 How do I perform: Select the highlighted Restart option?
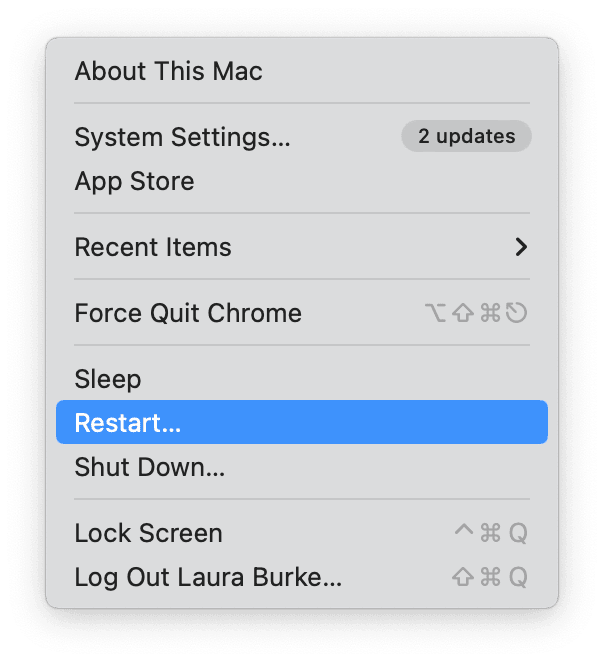click(x=128, y=423)
